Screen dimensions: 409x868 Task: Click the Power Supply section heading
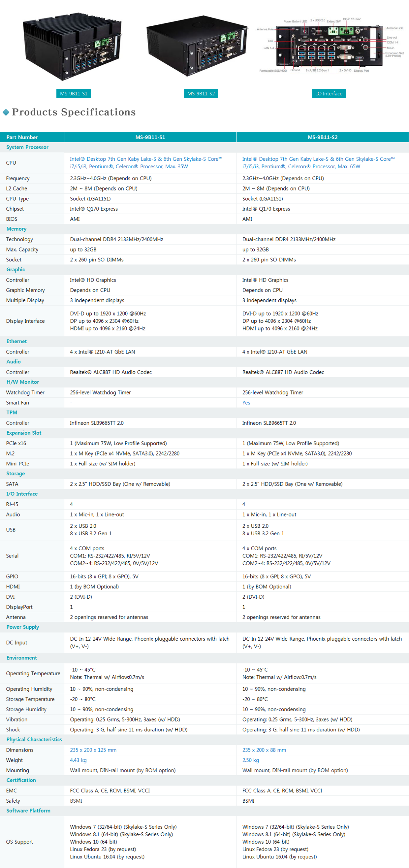pos(22,627)
